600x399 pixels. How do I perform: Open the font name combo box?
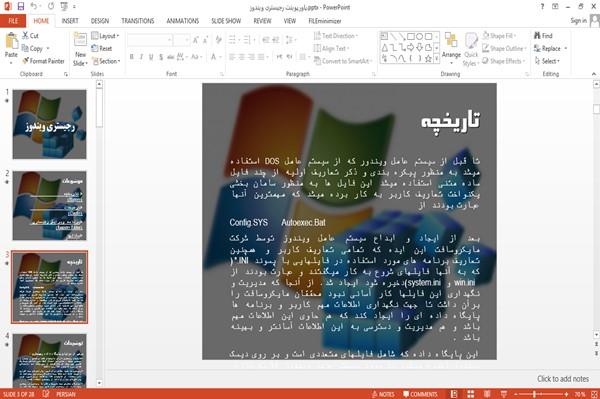(149, 39)
